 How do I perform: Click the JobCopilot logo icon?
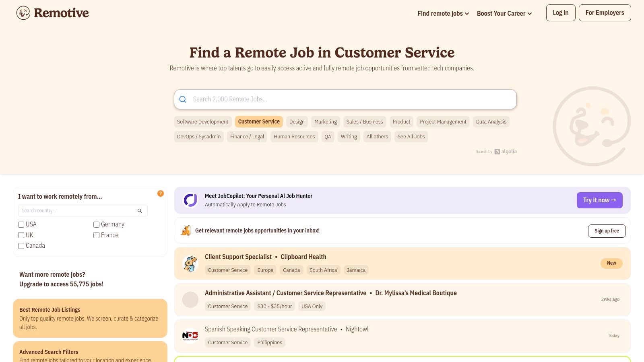pos(190,200)
